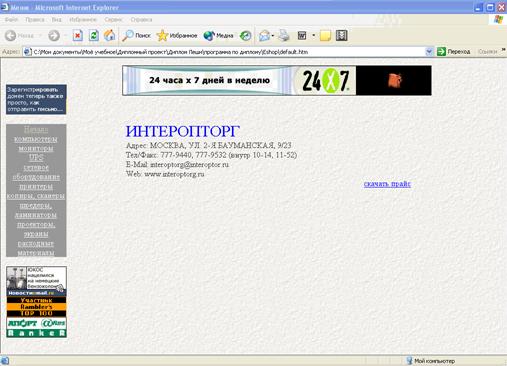Click the 24x7 banner advertisement
The image size is (507, 366).
click(x=277, y=80)
